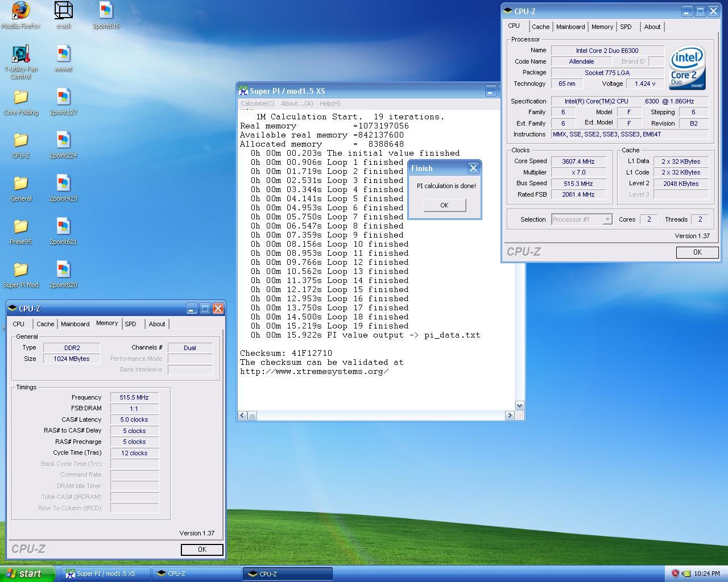Open the Core Folding folder
This screenshot has width=728, height=582.
pyautogui.click(x=21, y=102)
